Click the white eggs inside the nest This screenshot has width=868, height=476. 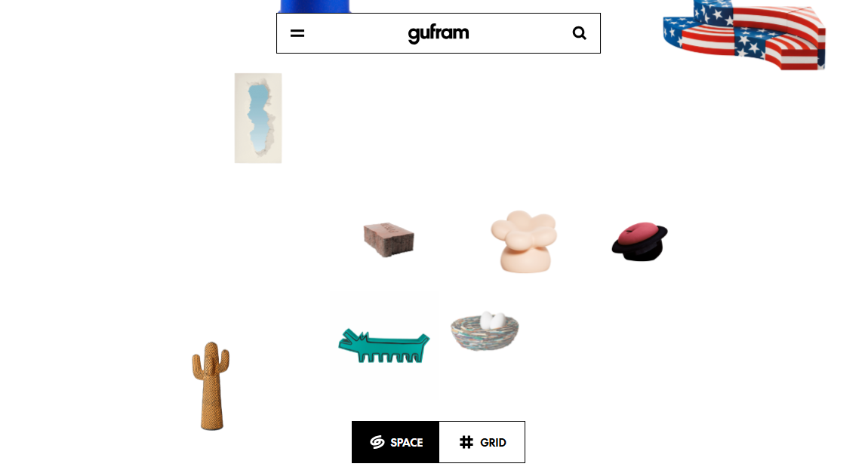tap(492, 321)
